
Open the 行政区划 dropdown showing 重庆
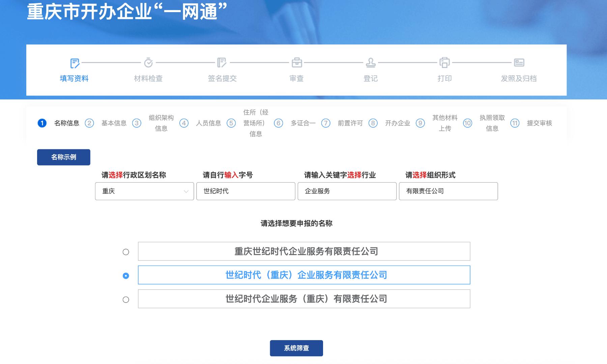[144, 191]
